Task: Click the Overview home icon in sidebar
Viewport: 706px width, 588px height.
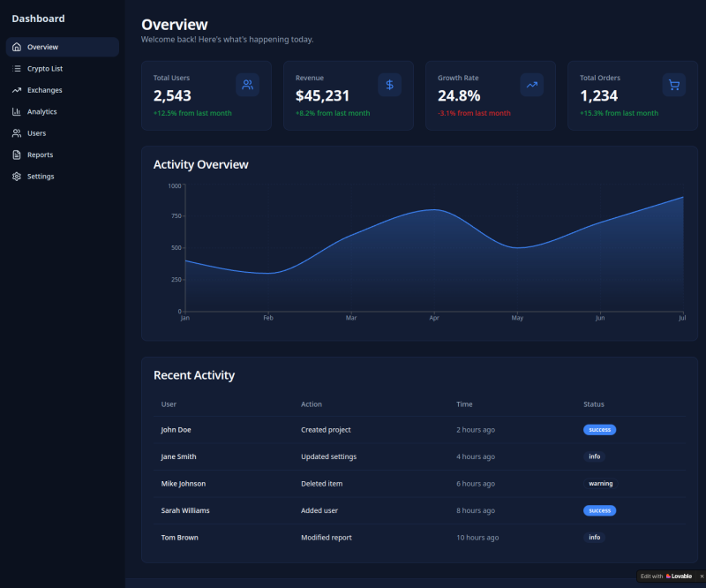Action: tap(17, 47)
